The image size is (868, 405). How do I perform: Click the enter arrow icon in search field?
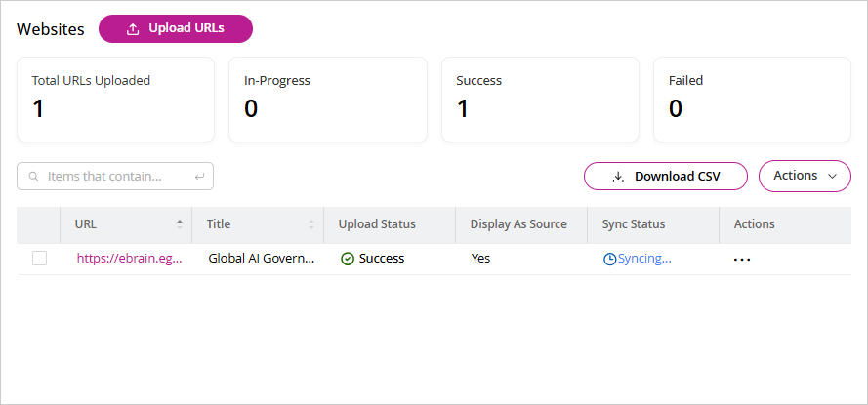pyautogui.click(x=199, y=177)
